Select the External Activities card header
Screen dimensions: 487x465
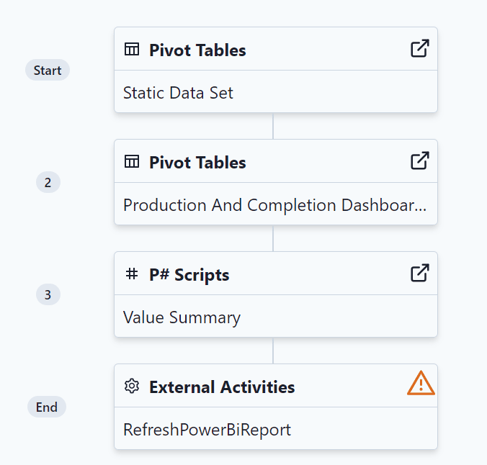click(276, 386)
